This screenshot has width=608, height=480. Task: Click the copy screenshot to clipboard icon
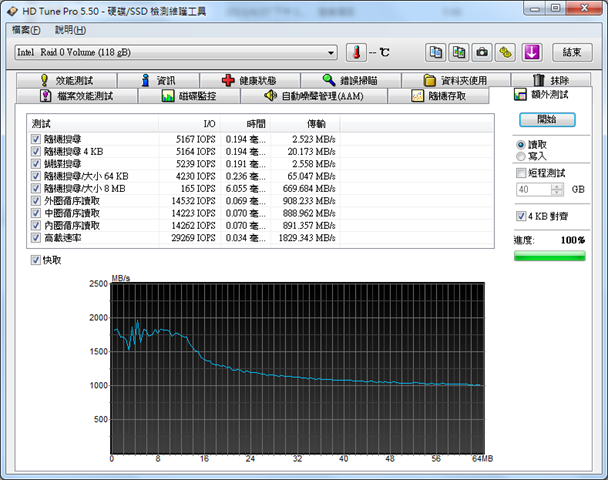(x=458, y=52)
